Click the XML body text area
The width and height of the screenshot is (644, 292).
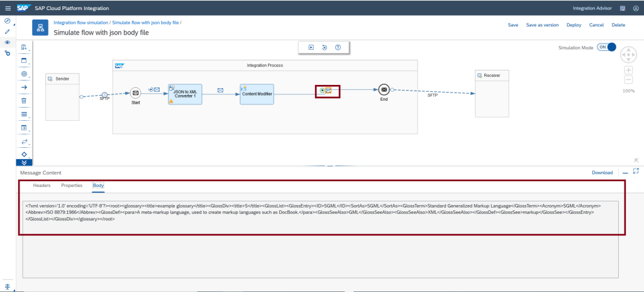click(x=320, y=239)
